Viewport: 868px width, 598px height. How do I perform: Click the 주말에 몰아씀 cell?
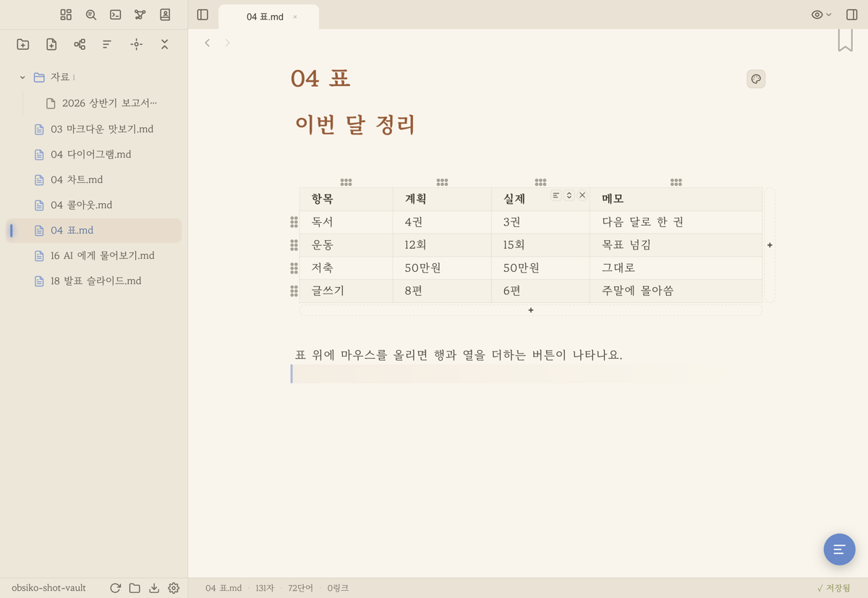pos(676,291)
